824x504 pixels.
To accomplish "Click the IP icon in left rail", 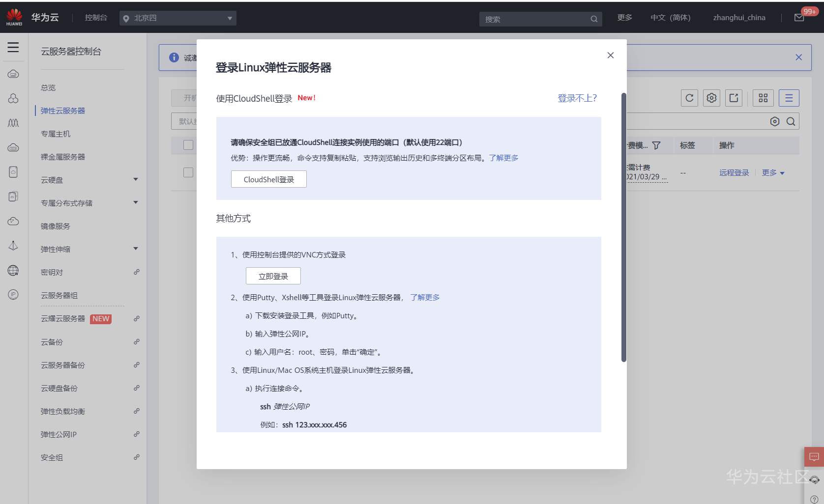I will [x=13, y=295].
